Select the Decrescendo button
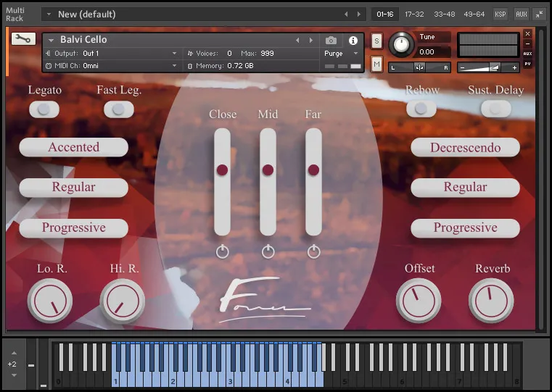 (x=465, y=147)
